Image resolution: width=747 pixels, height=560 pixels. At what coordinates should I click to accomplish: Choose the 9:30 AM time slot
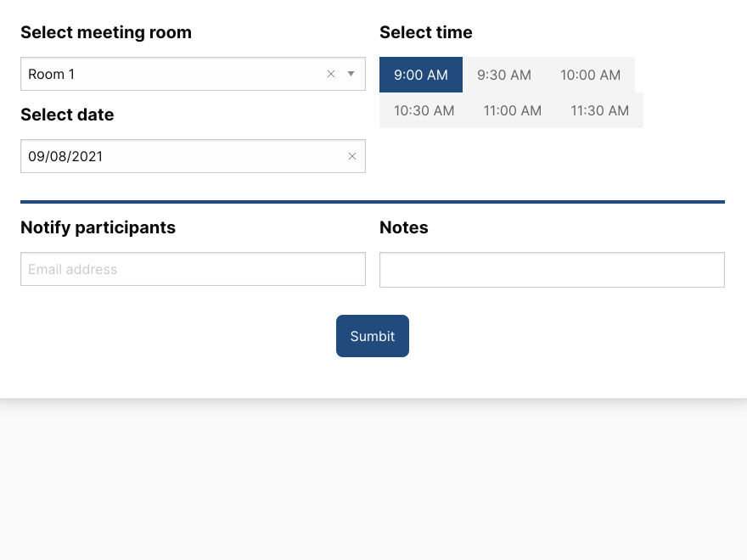(504, 75)
